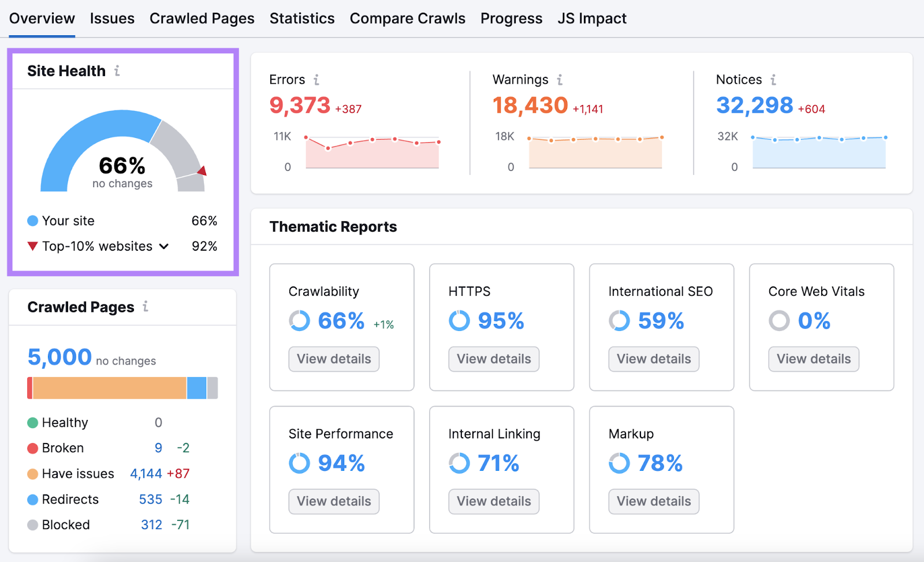This screenshot has height=562, width=924.
Task: Click the Notices trend chart
Action: pyautogui.click(x=819, y=152)
